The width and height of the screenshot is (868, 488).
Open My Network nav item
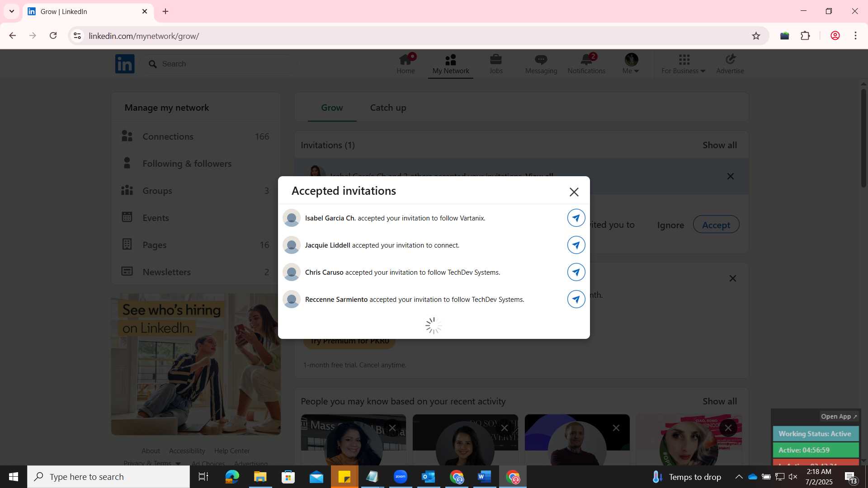(451, 64)
